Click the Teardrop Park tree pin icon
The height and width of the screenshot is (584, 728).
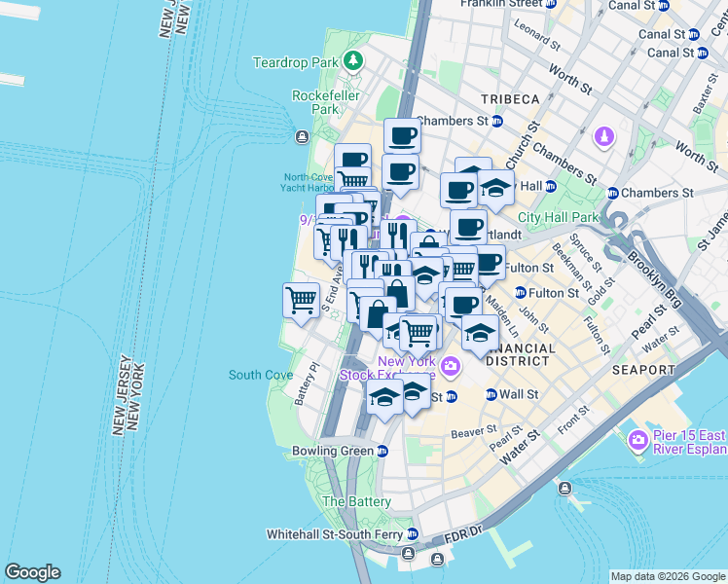click(353, 60)
